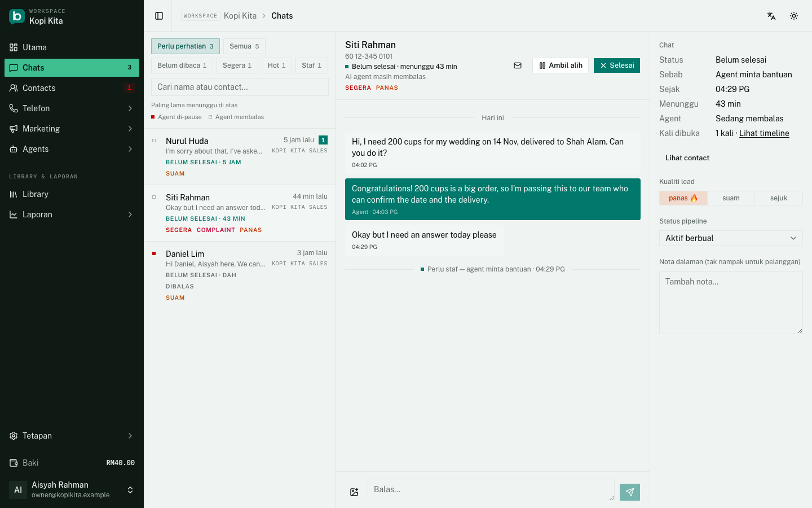Open Siti Rahman chat in the list

coord(240,213)
